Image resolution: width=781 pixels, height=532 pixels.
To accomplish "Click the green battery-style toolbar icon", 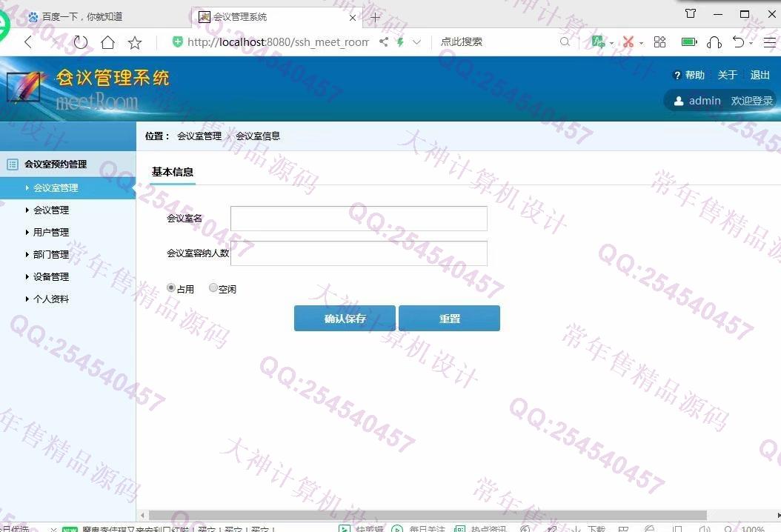I will coord(689,41).
